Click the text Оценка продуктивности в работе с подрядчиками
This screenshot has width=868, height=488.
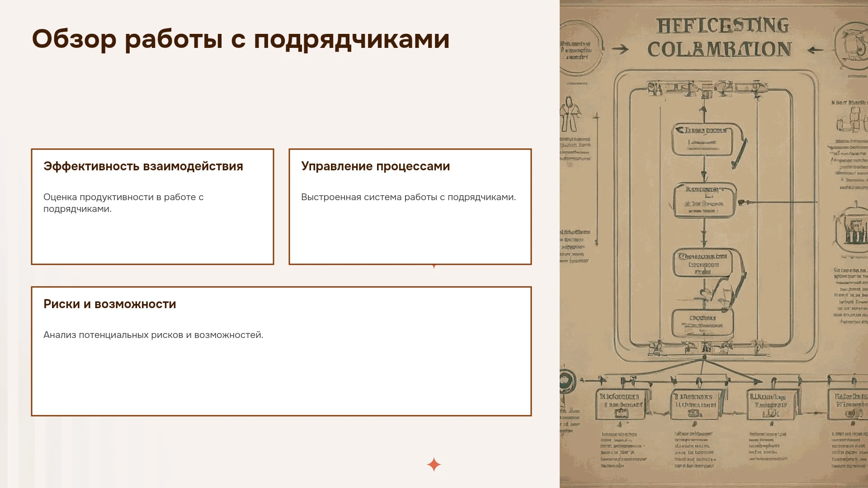click(x=123, y=203)
